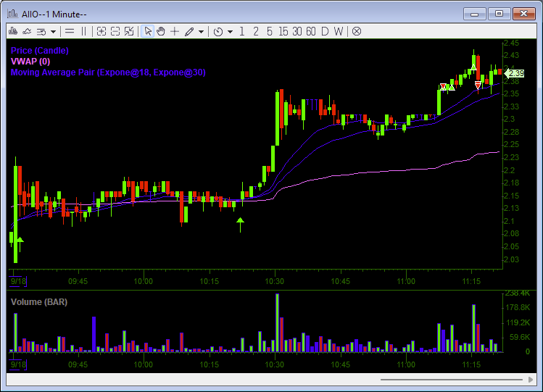
Task: Select the arrow pointer tool
Action: coord(148,31)
